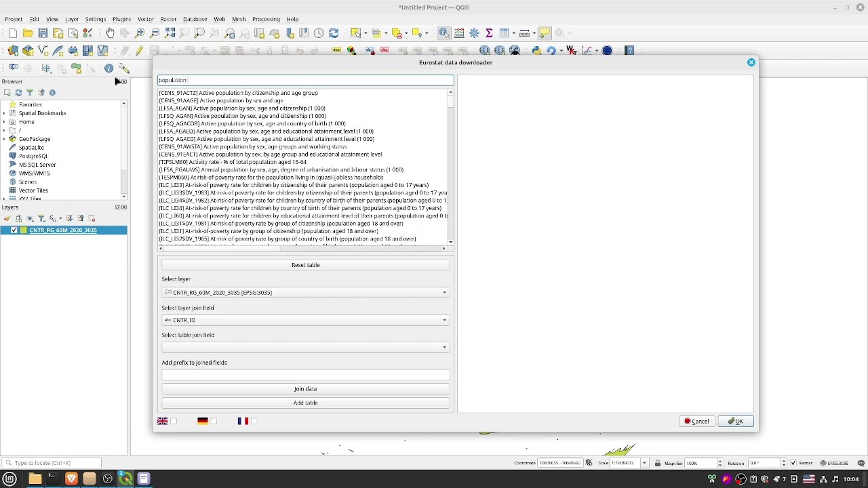Click EPSG:3035 CRS button in status bar
Screen dimensions: 868x488
[834, 463]
